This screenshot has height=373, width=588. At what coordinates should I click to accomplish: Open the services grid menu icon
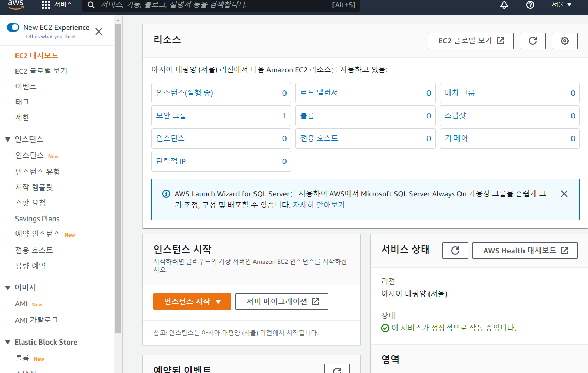46,5
